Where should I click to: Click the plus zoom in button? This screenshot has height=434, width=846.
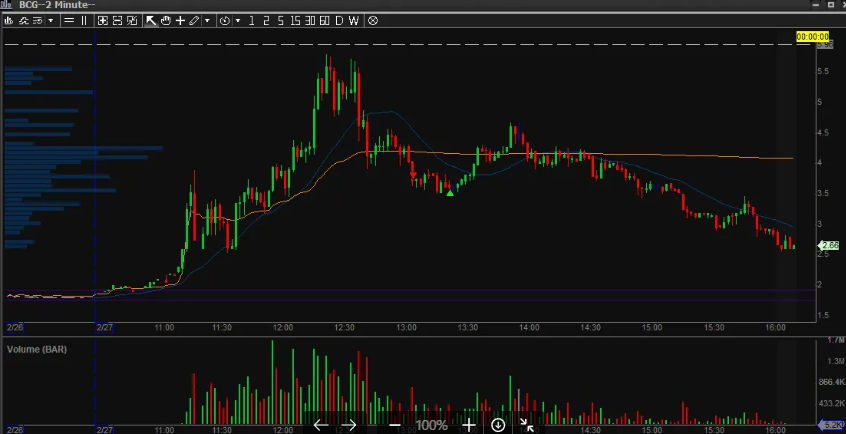click(x=468, y=425)
